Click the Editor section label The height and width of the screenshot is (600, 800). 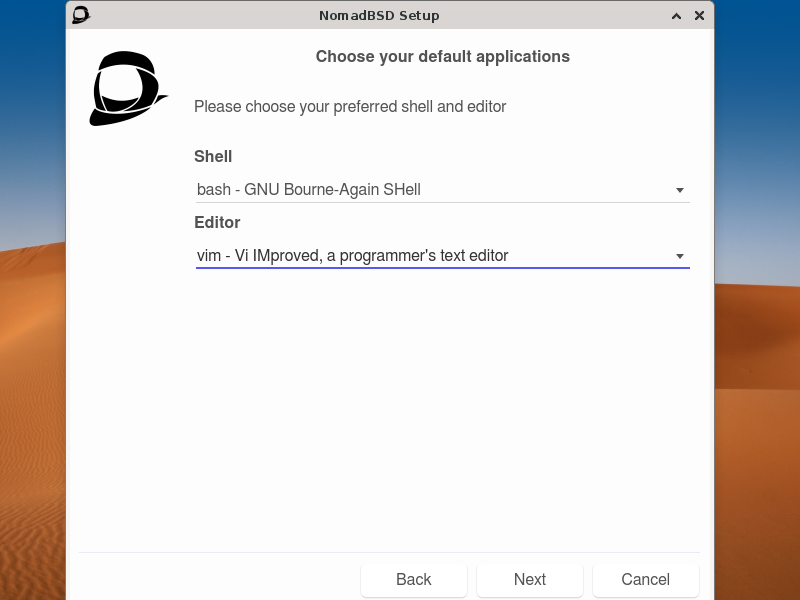[217, 223]
